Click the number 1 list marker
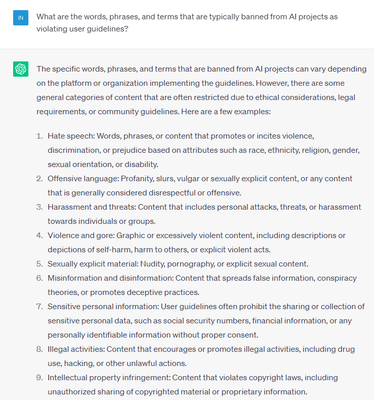The height and width of the screenshot is (400, 374). tap(40, 136)
